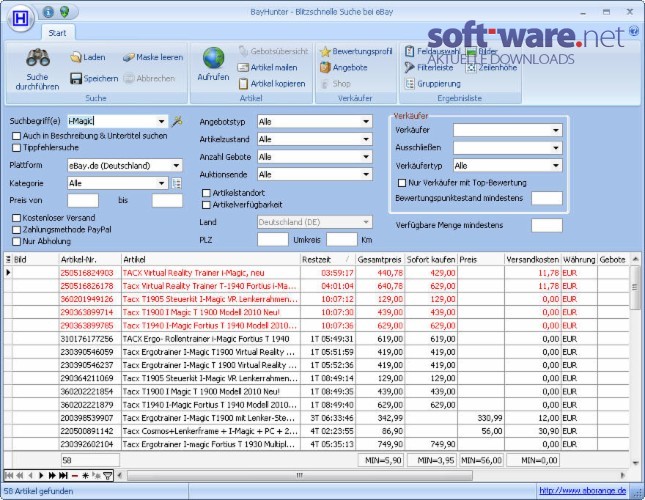Open Anzahl Gebote dropdown
Image resolution: width=645 pixels, height=500 pixels.
[366, 157]
